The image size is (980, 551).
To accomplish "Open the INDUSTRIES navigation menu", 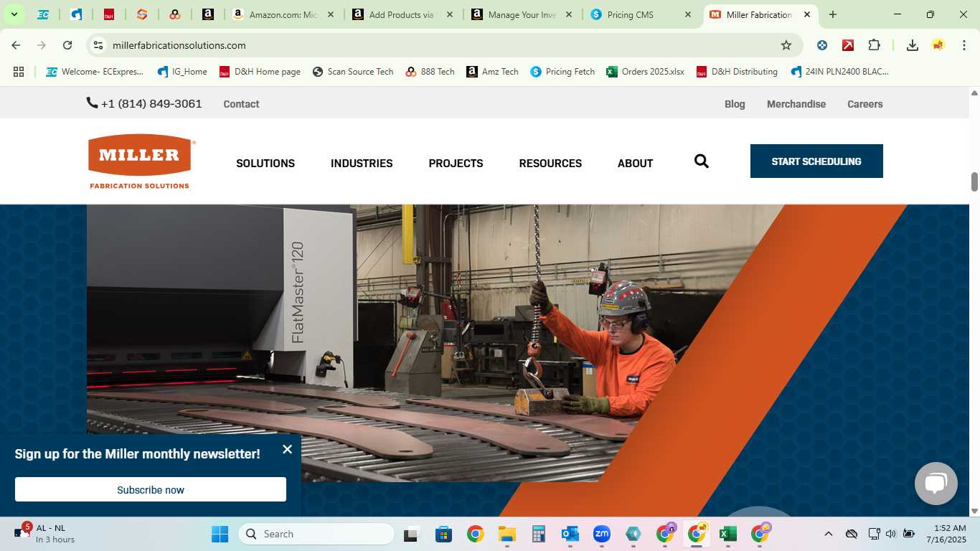I will [x=362, y=164].
